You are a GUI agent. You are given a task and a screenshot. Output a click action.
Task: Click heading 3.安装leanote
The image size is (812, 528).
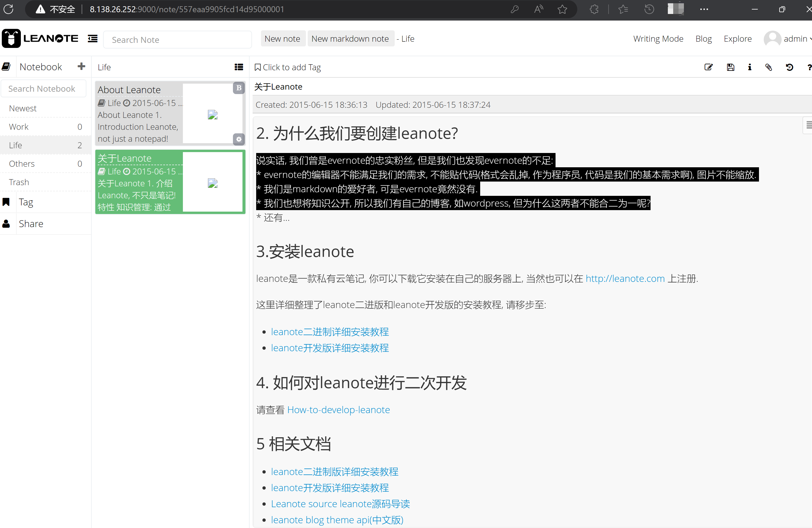tap(305, 251)
